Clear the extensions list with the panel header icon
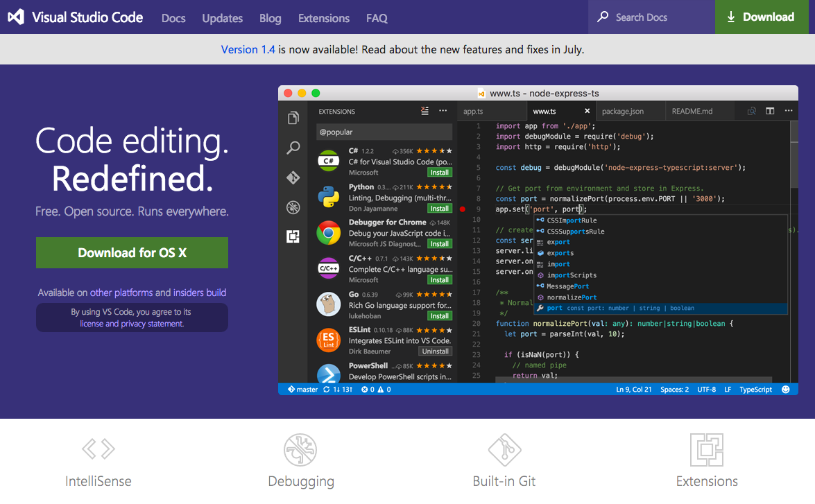 coord(424,111)
